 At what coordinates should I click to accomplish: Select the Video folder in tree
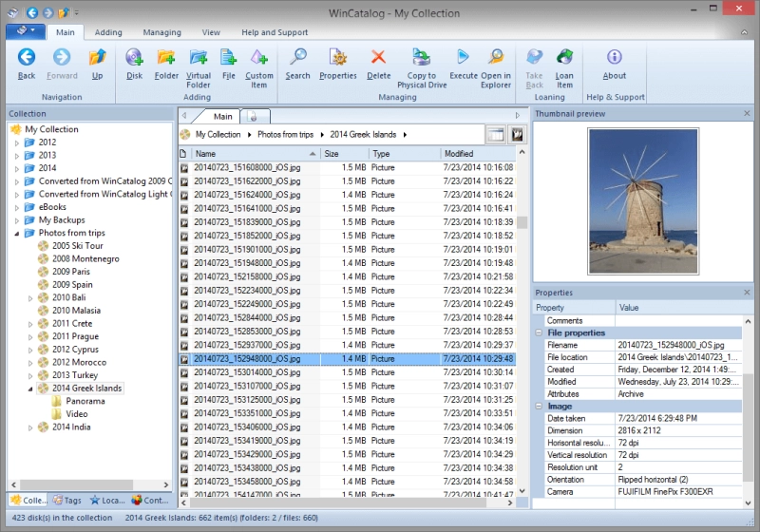pyautogui.click(x=77, y=414)
